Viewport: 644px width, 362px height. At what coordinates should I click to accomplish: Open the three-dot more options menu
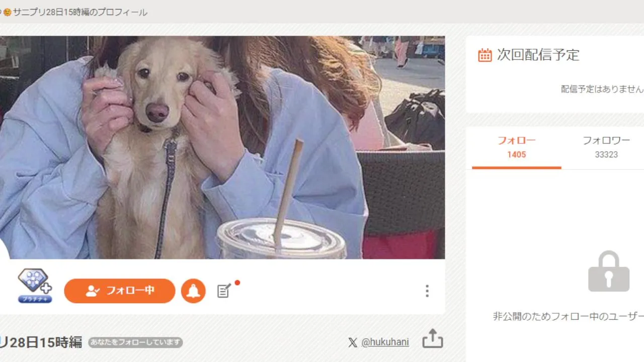pyautogui.click(x=427, y=291)
